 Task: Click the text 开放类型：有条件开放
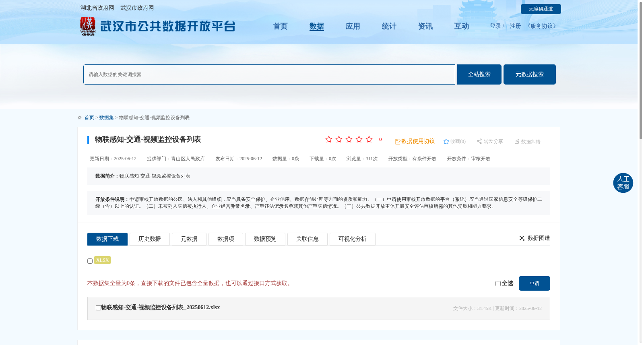(413, 159)
